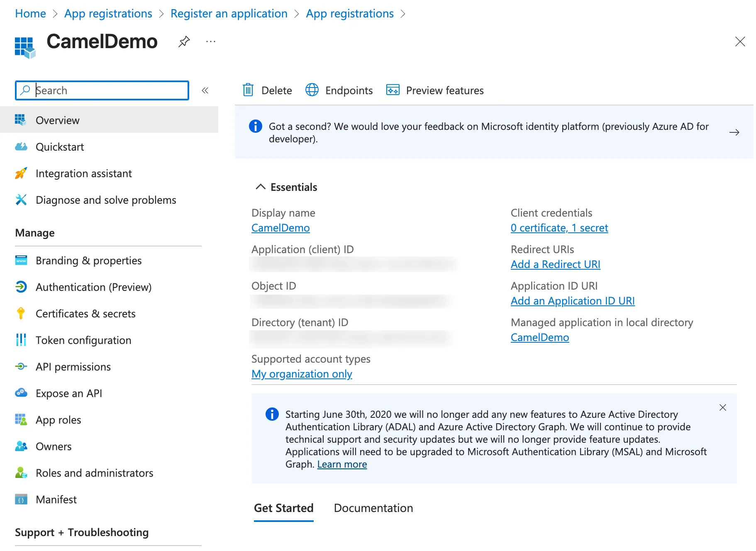Dismiss the ADAL deprecation notice
The width and height of the screenshot is (756, 551).
pyautogui.click(x=723, y=407)
